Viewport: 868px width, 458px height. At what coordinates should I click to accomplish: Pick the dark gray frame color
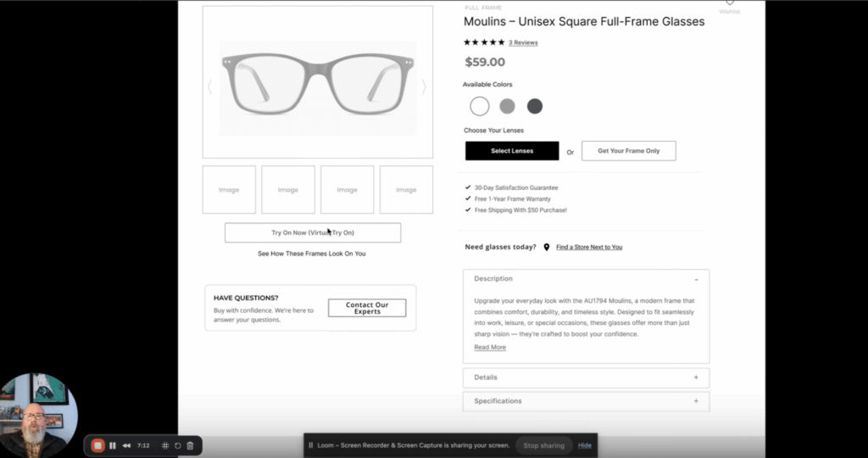[534, 106]
